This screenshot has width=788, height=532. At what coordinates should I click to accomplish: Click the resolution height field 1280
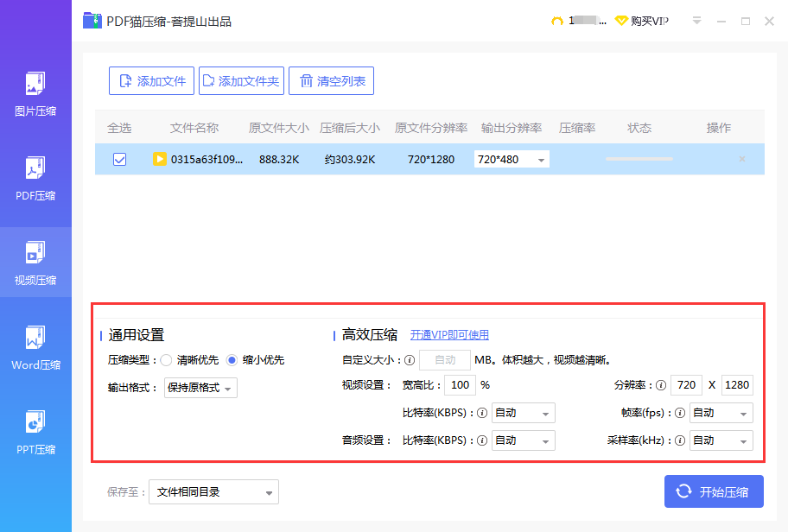click(737, 385)
